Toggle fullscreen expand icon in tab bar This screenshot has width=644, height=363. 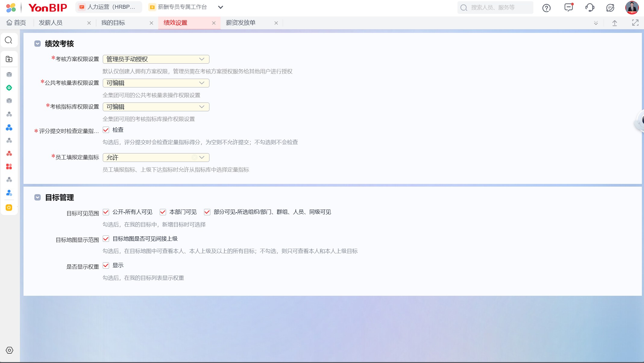click(x=635, y=23)
